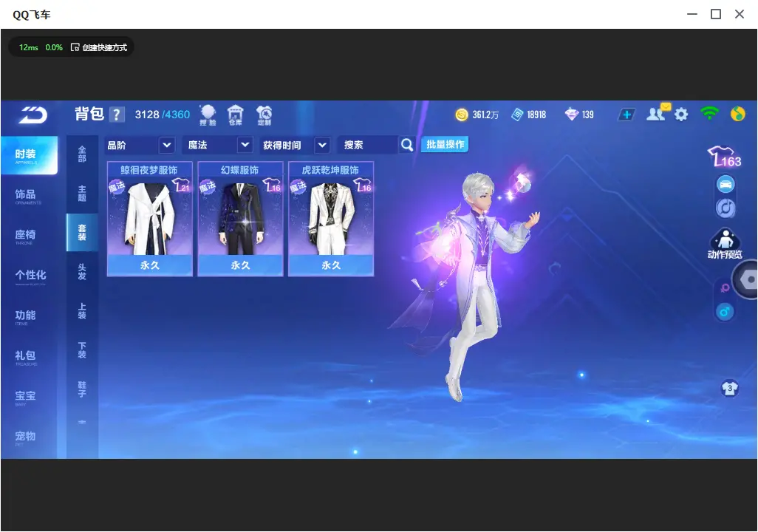Click the 18918 coupon amount
This screenshot has width=758, height=532.
[x=536, y=115]
